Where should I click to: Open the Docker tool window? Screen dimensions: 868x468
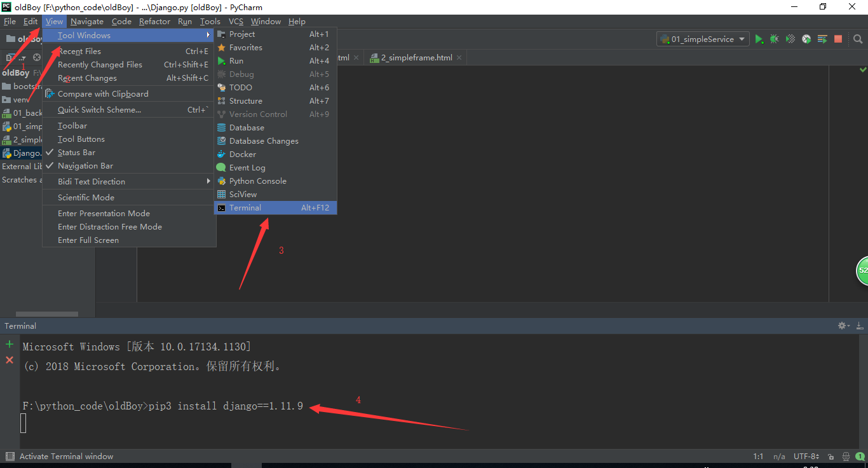(x=275, y=155)
